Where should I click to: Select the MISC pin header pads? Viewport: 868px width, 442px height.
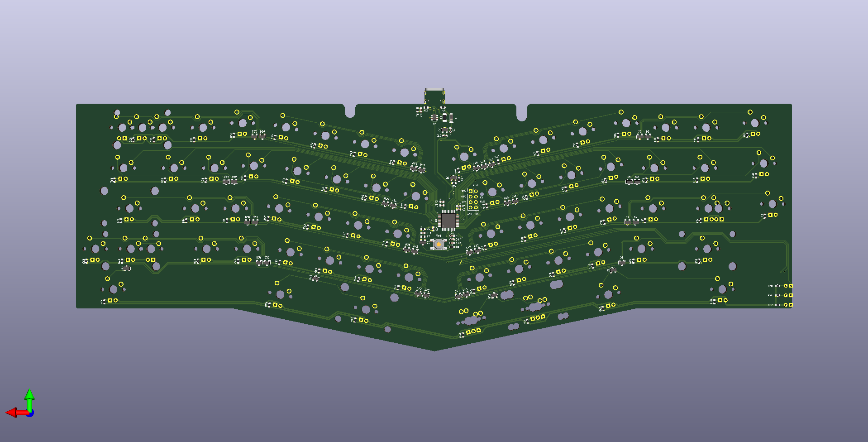pos(473,199)
